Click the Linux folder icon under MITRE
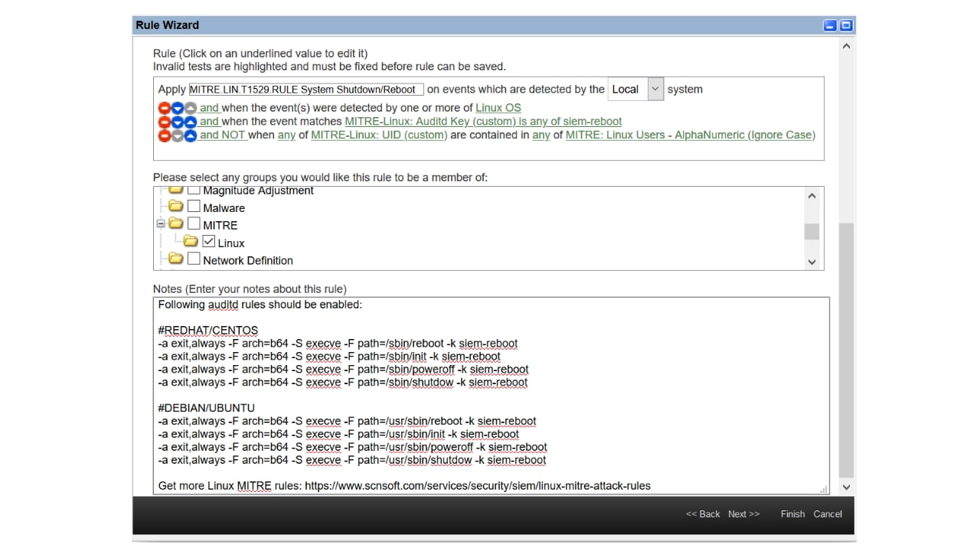The image size is (980, 551). click(190, 242)
